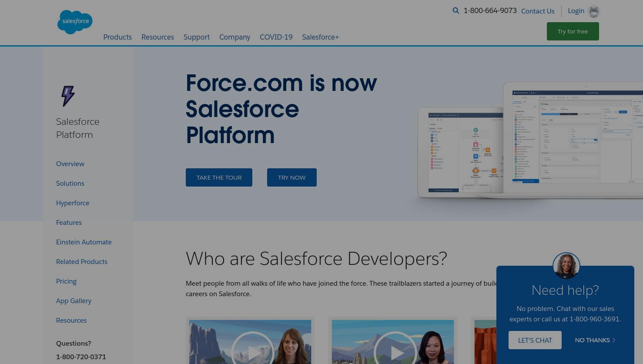Click the Login link
The width and height of the screenshot is (643, 364).
point(576,11)
